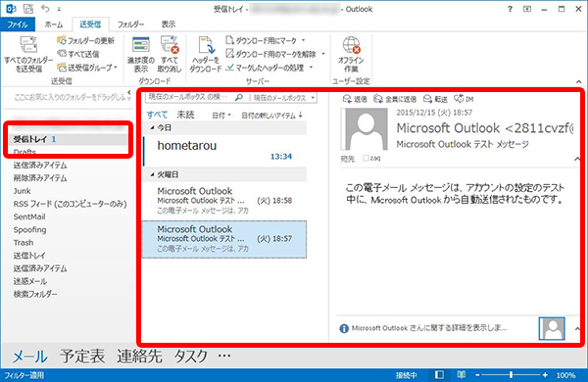Click the search magnifier icon
This screenshot has width=588, height=382.
coord(238,98)
